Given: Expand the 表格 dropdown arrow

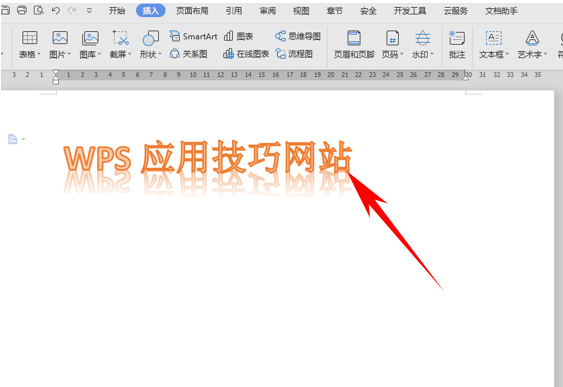Looking at the screenshot, I should tap(39, 54).
